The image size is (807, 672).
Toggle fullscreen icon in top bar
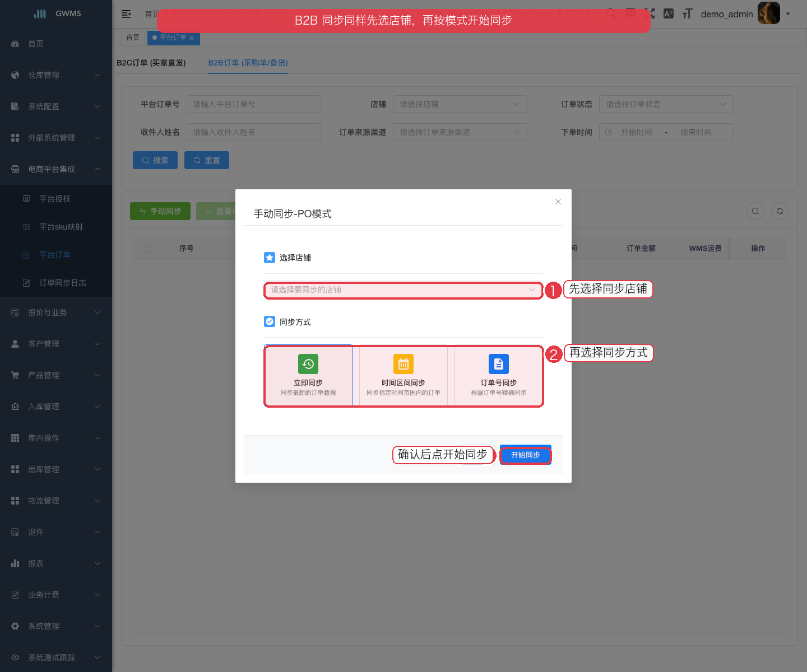coord(650,13)
